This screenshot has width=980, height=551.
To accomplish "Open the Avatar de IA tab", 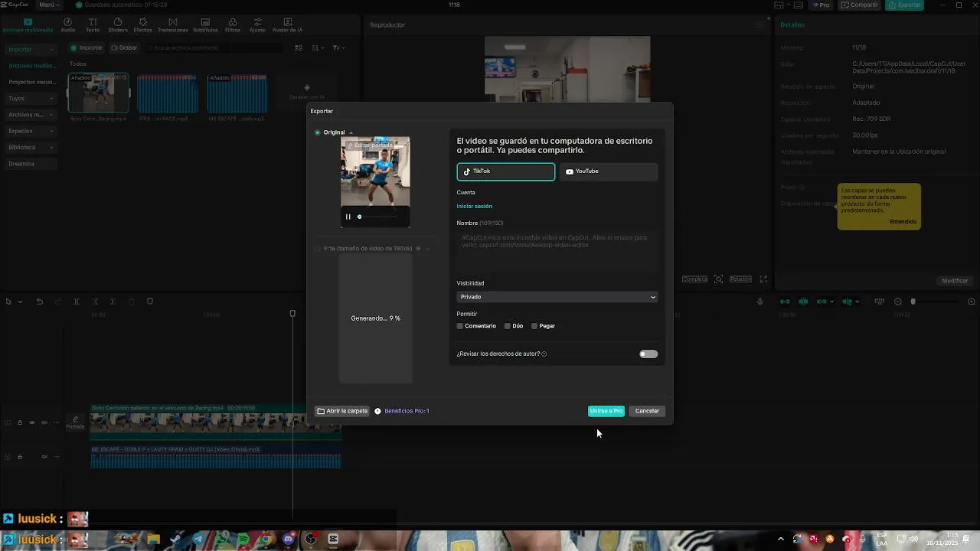I will click(288, 25).
